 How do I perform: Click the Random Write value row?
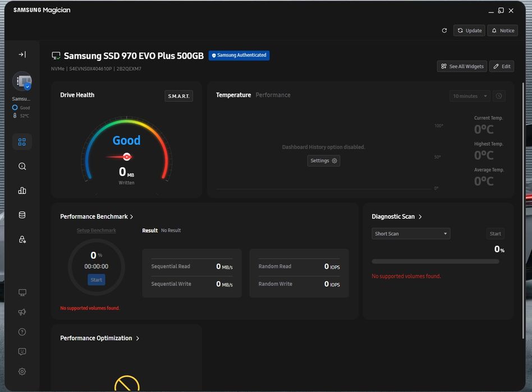click(299, 284)
